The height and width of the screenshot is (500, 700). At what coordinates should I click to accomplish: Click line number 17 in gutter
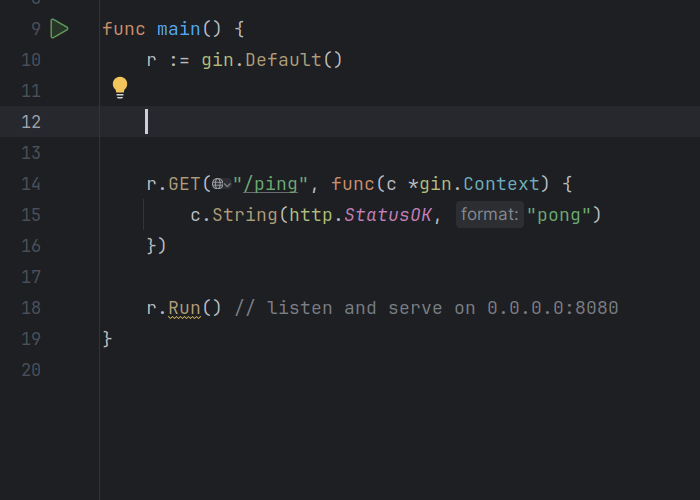[x=31, y=277]
